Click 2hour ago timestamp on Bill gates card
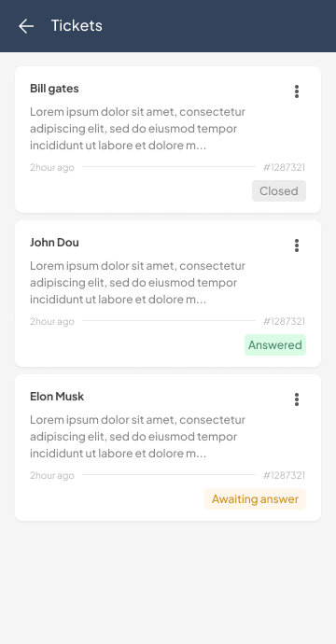 click(x=52, y=168)
